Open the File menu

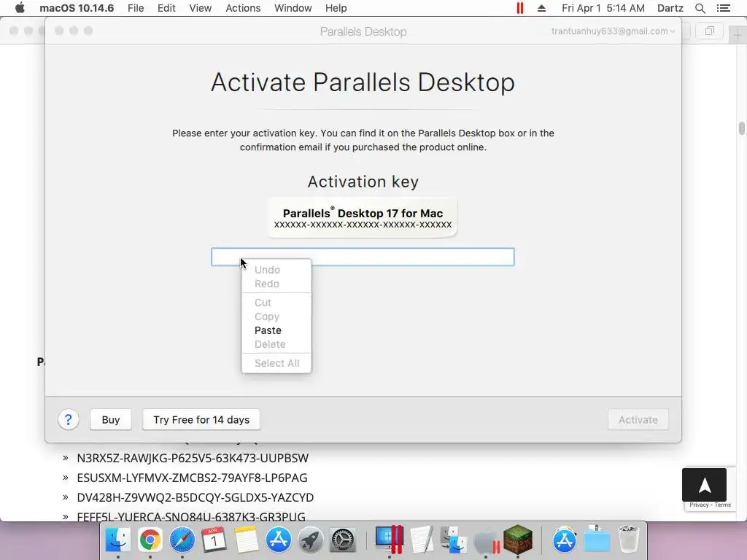[136, 8]
